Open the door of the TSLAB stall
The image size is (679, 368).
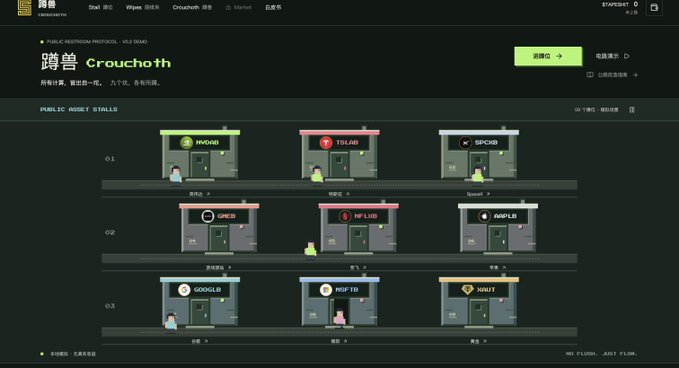pyautogui.click(x=340, y=166)
